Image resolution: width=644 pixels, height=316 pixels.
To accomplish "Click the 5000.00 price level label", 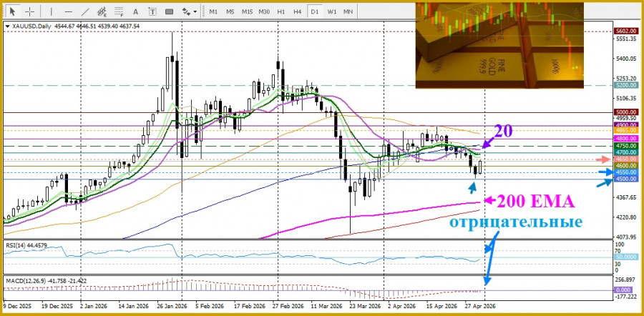I will (626, 112).
